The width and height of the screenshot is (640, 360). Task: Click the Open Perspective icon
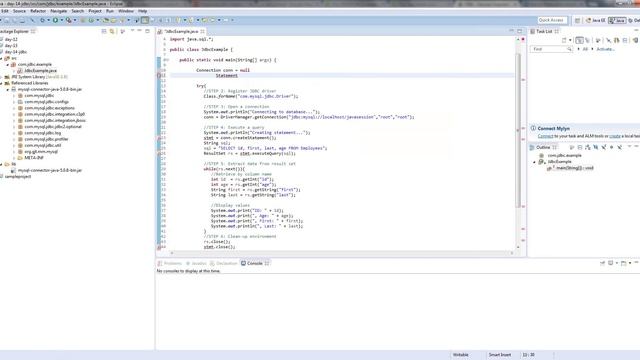(577, 20)
